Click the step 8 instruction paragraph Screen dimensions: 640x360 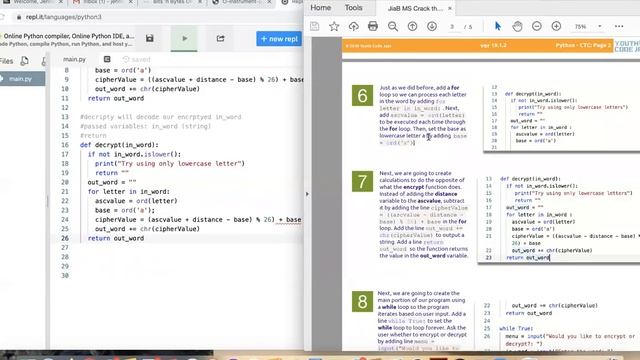point(422,320)
